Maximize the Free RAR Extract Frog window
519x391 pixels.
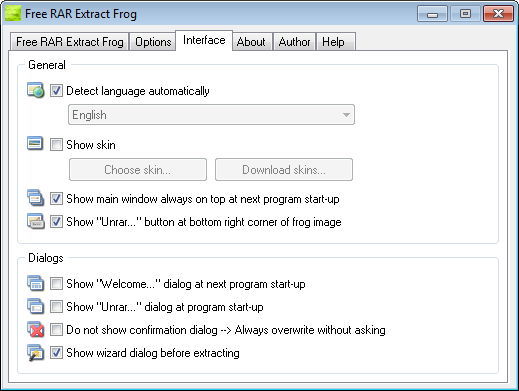click(465, 14)
